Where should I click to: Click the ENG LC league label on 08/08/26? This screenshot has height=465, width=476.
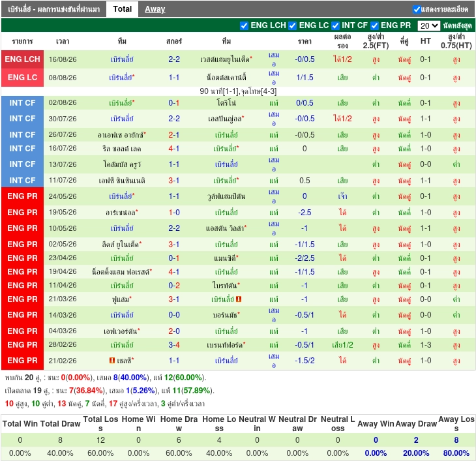coord(22,78)
